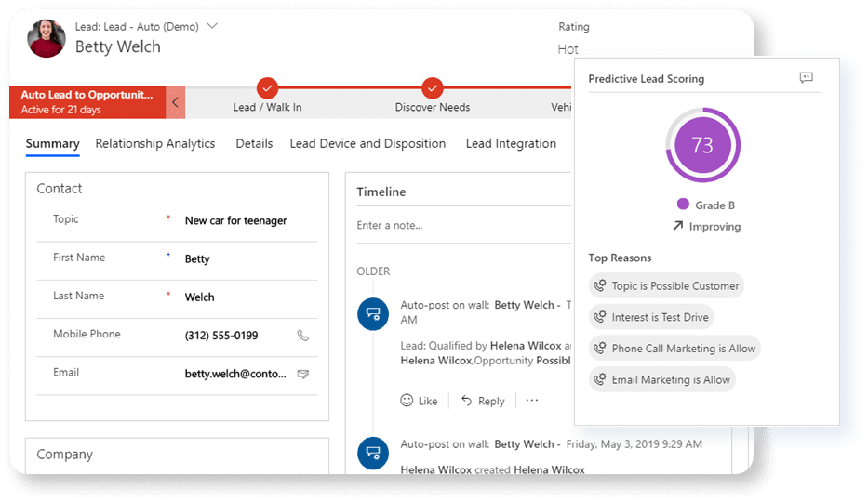The image size is (868, 502).
Task: Click the purple lead score circle 73
Action: (x=702, y=145)
